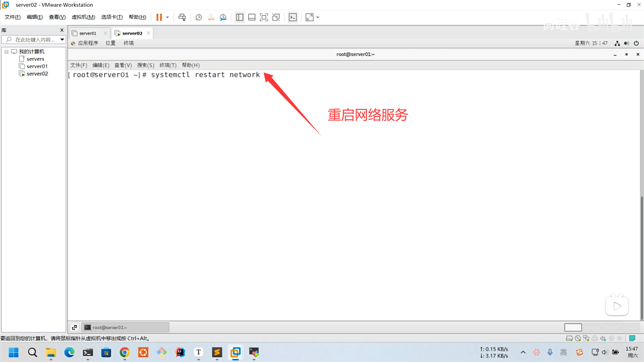The width and height of the screenshot is (644, 362).
Task: Take a snapshot of the VM
Action: (x=199, y=17)
